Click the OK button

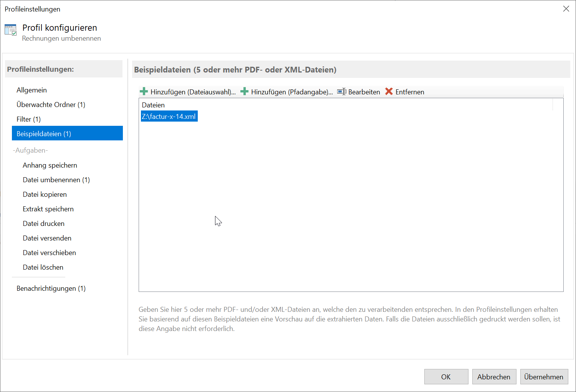click(446, 377)
